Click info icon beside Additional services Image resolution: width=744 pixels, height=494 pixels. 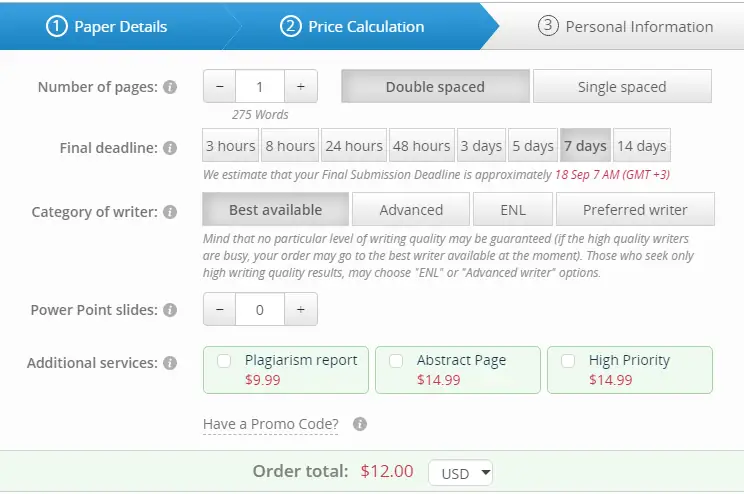click(x=170, y=363)
